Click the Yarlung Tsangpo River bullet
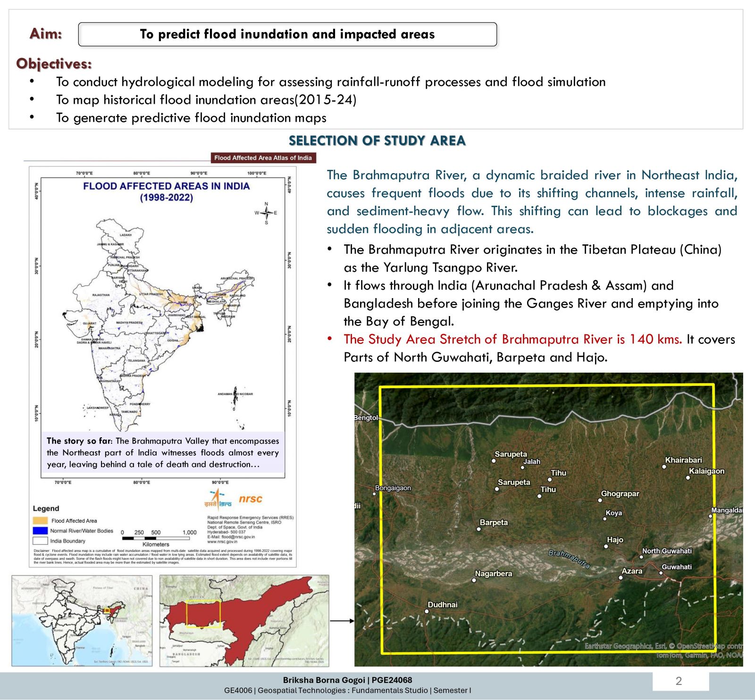 (532, 258)
